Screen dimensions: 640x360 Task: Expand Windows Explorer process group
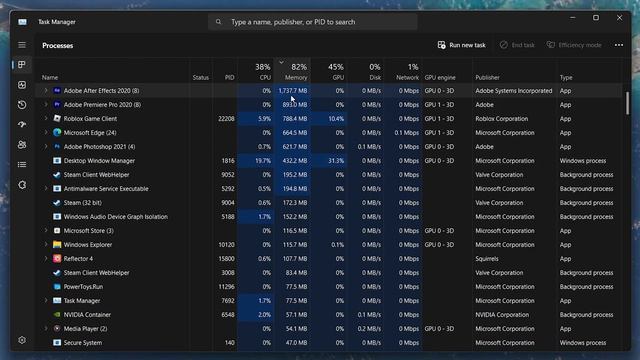46,244
